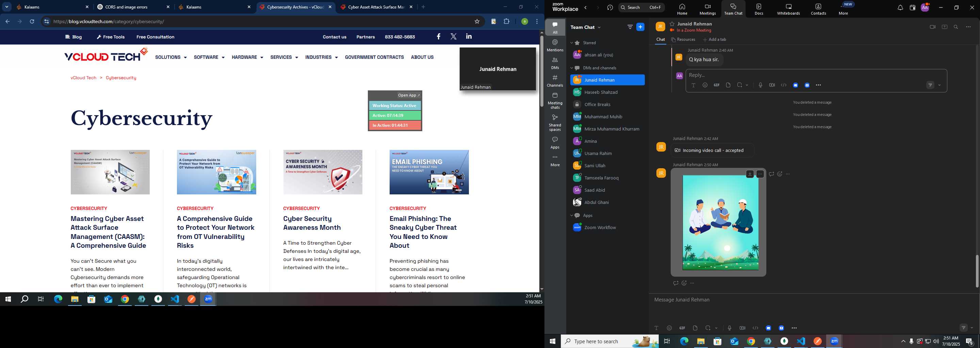Viewport: 980px width, 348px height.
Task: Open Haseeb Shahzad chat
Action: 607,92
